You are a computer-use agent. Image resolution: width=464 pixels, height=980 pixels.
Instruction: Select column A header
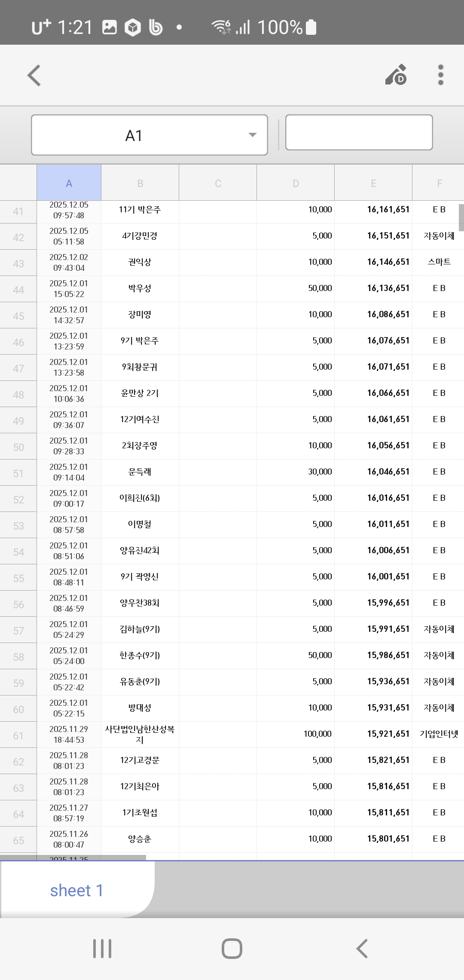pos(69,183)
